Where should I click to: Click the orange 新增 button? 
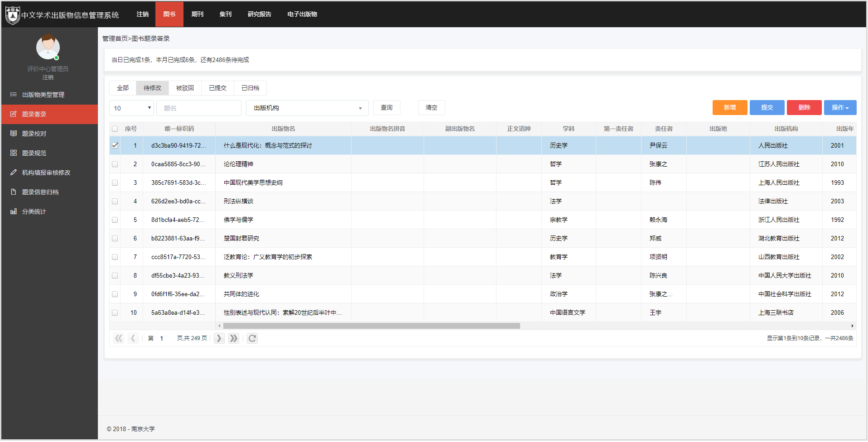coord(729,108)
